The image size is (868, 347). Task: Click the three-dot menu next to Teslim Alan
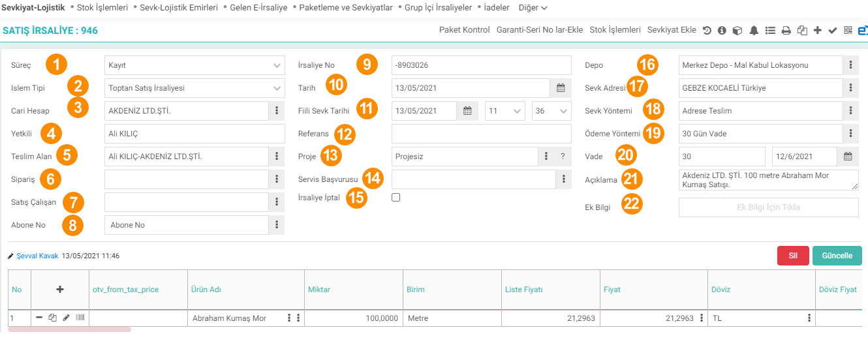[277, 156]
